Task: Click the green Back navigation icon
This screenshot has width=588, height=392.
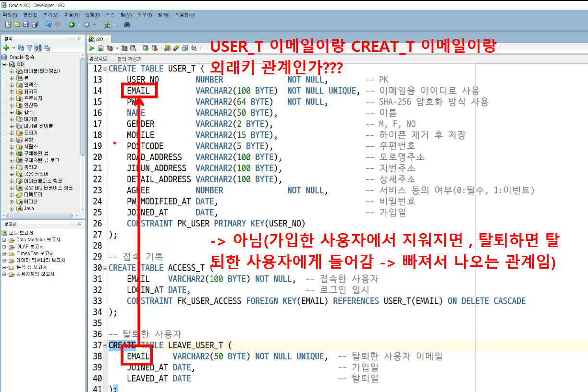Action: (x=72, y=24)
